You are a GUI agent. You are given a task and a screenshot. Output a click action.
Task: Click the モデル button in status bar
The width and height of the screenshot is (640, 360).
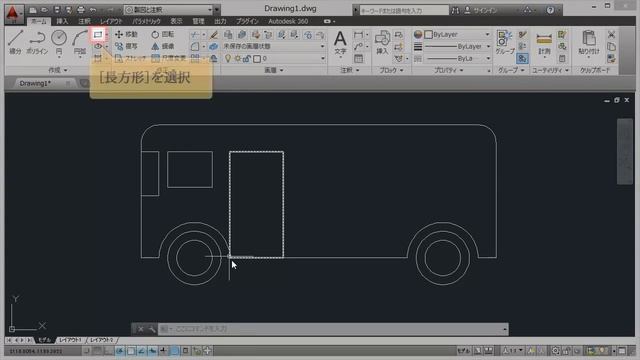coord(464,351)
